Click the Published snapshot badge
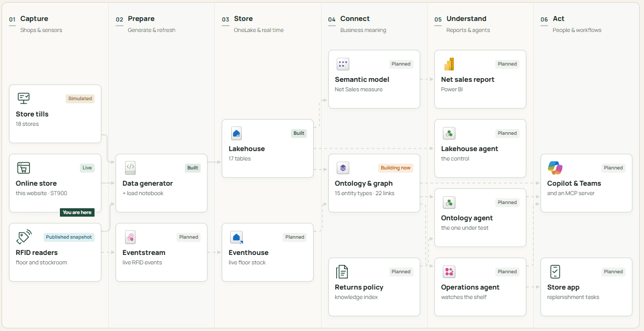644x331 pixels. click(69, 237)
